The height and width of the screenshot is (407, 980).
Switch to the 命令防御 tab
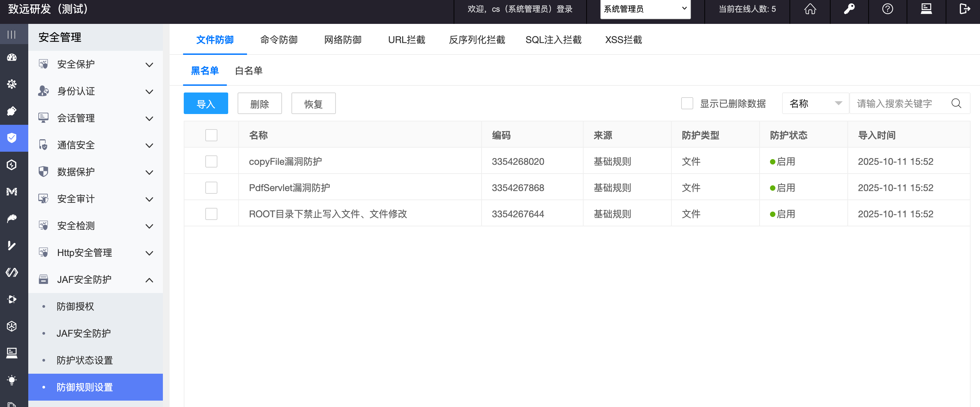278,40
